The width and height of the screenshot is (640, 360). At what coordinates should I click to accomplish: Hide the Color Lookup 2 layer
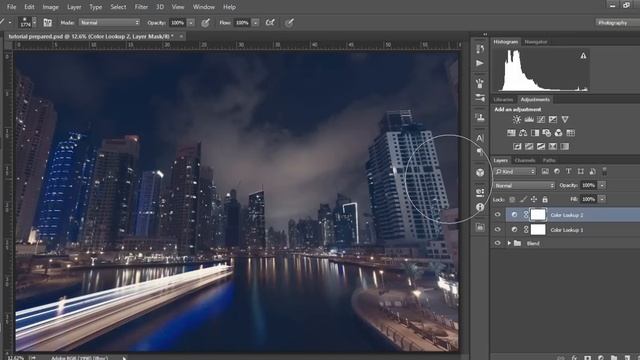[x=498, y=215]
